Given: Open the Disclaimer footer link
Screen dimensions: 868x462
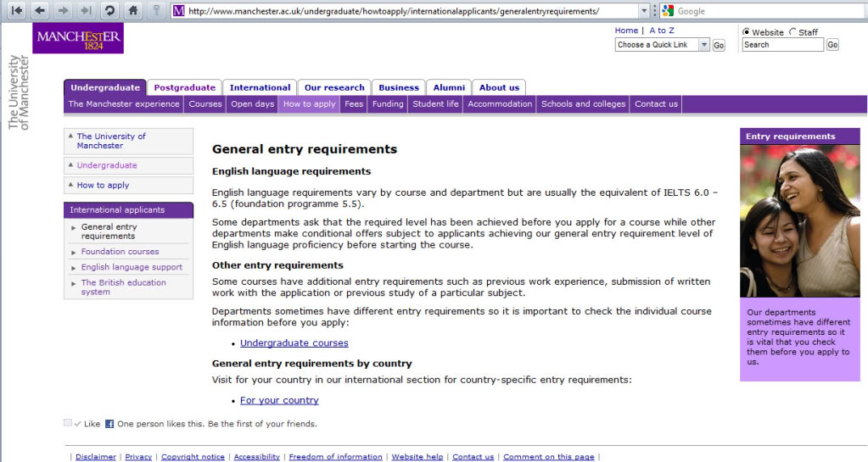Looking at the screenshot, I should (x=96, y=456).
